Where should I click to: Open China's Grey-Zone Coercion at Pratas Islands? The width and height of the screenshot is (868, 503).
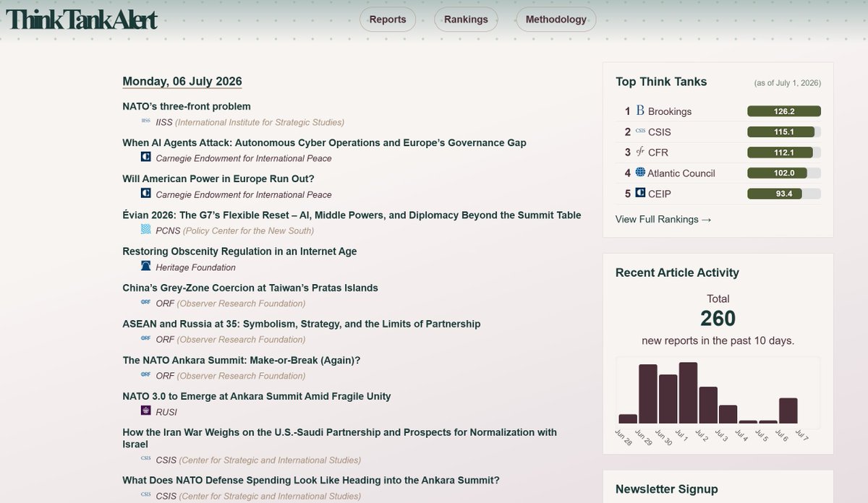pos(250,288)
